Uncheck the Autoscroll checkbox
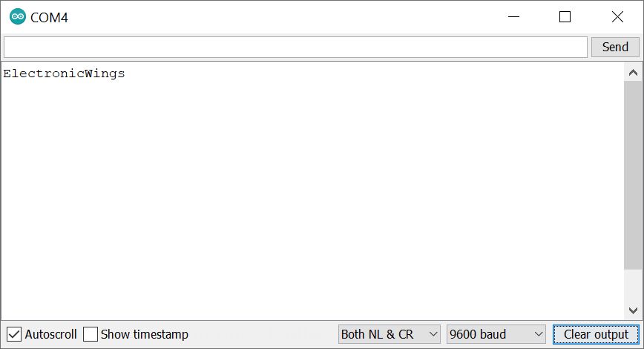The height and width of the screenshot is (349, 644). (14, 334)
